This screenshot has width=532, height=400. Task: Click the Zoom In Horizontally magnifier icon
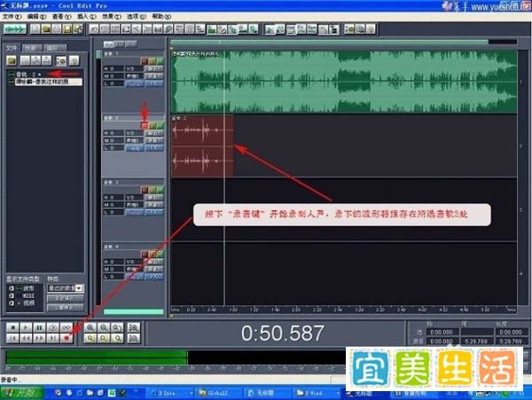pyautogui.click(x=90, y=328)
